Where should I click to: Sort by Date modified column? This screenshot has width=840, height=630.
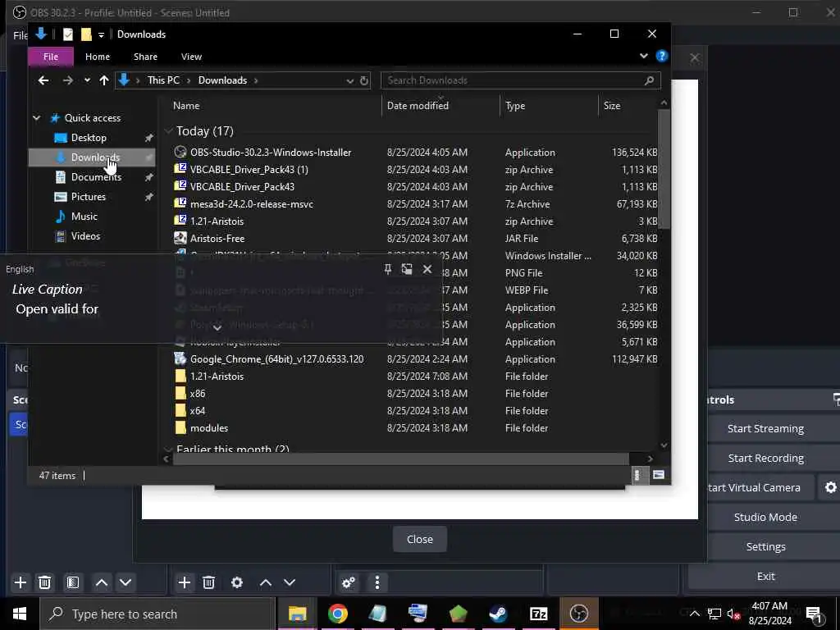(x=418, y=106)
